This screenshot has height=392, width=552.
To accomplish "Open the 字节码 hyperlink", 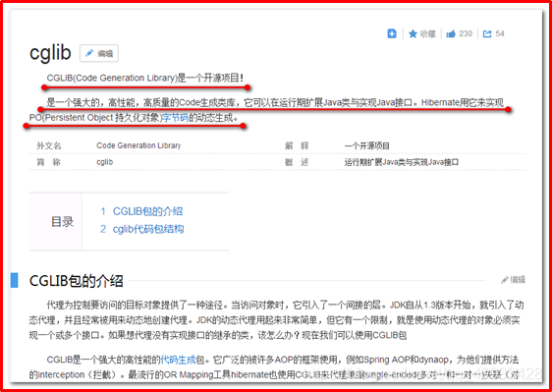I will coord(175,118).
